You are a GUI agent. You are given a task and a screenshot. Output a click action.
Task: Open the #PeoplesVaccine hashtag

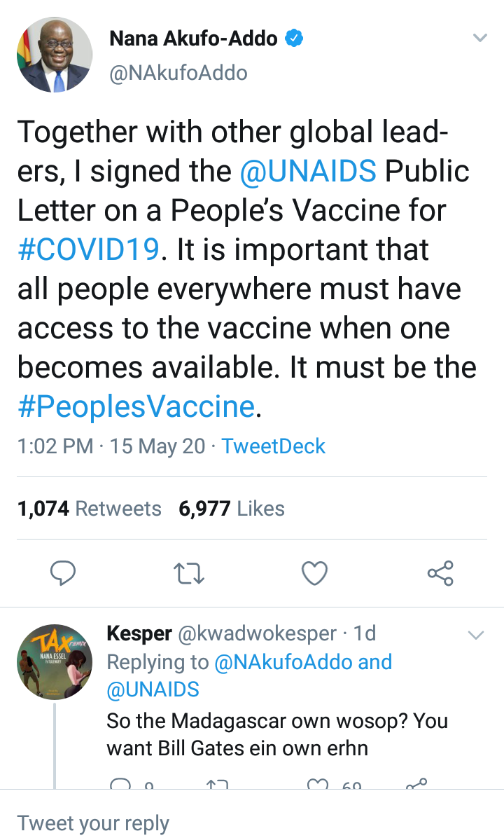pos(136,407)
